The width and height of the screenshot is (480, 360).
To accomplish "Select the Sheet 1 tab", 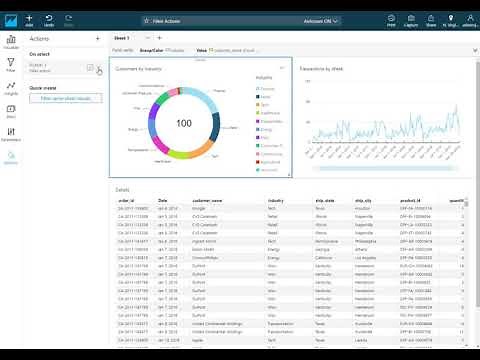I will click(x=122, y=38).
